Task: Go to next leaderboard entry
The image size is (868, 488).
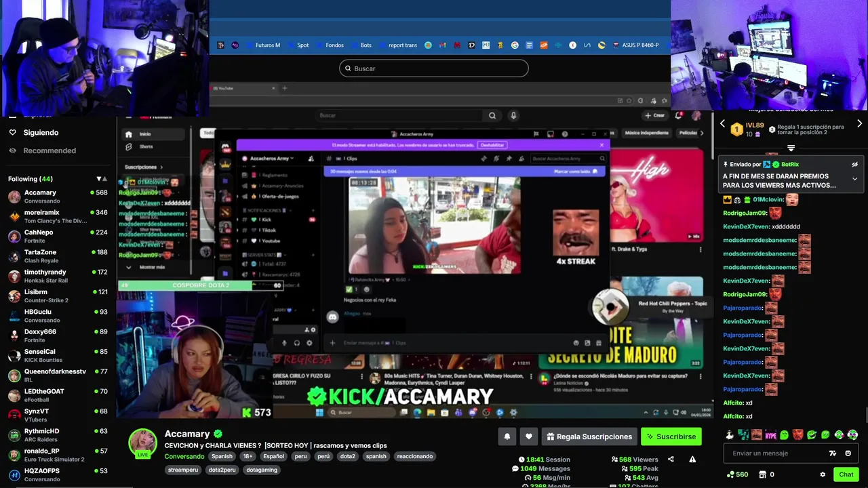Action: (859, 124)
